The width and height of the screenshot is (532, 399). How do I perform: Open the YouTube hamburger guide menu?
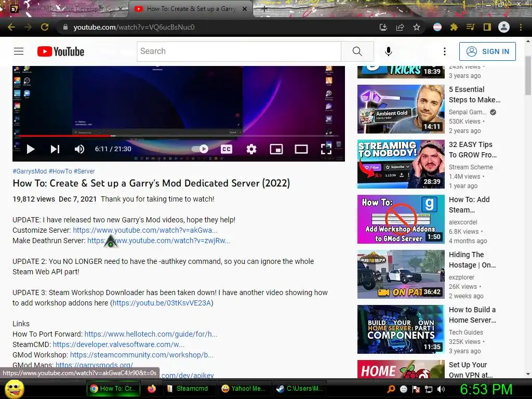[19, 51]
